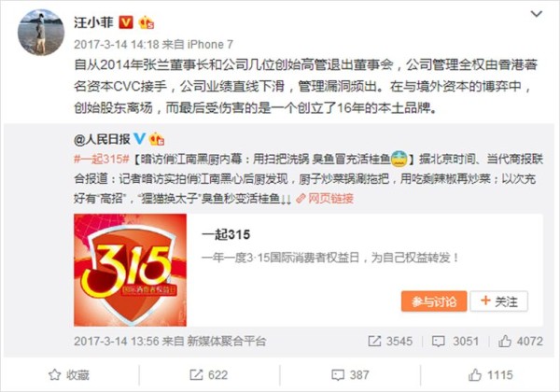Click 汪小菲's profile avatar
Screen dimensions: 560x392
click(x=41, y=33)
